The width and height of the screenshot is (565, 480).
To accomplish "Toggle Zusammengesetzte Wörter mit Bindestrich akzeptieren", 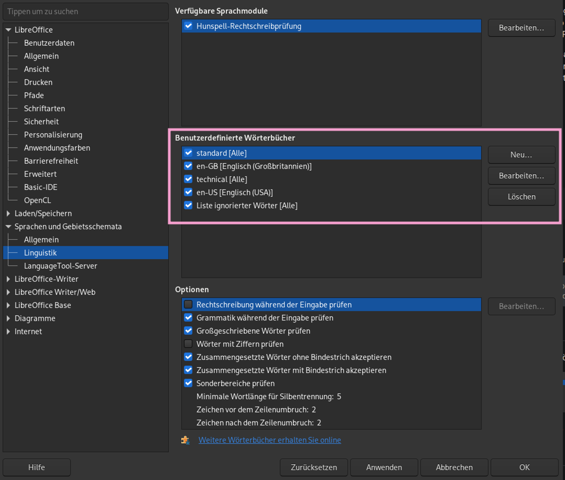I will pos(188,370).
